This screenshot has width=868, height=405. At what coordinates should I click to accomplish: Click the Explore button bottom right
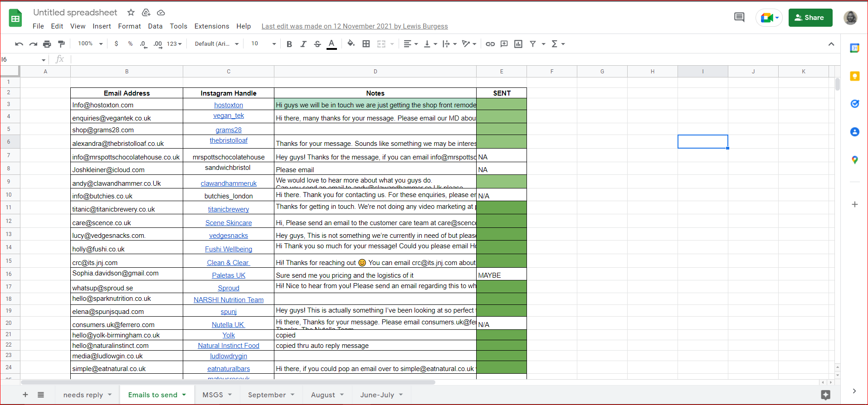pyautogui.click(x=825, y=395)
